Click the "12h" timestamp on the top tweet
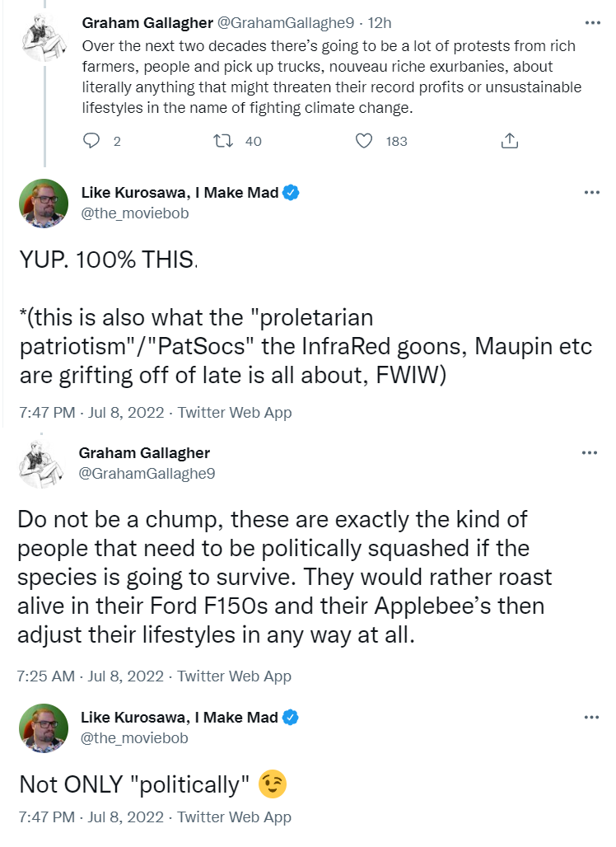The image size is (616, 847). (x=378, y=22)
